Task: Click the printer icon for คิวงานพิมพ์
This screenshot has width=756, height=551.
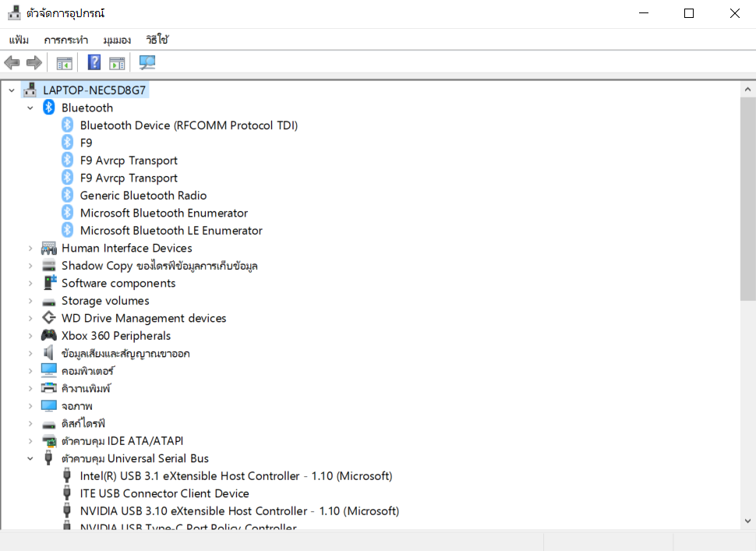Action: 48,387
